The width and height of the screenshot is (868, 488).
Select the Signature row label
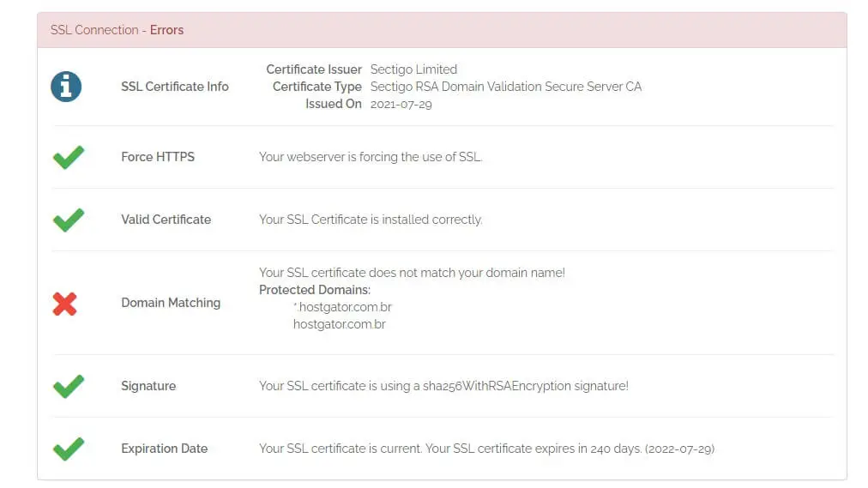(x=148, y=386)
